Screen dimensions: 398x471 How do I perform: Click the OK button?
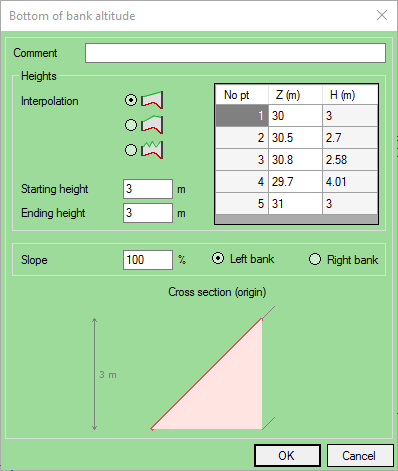coord(287,455)
